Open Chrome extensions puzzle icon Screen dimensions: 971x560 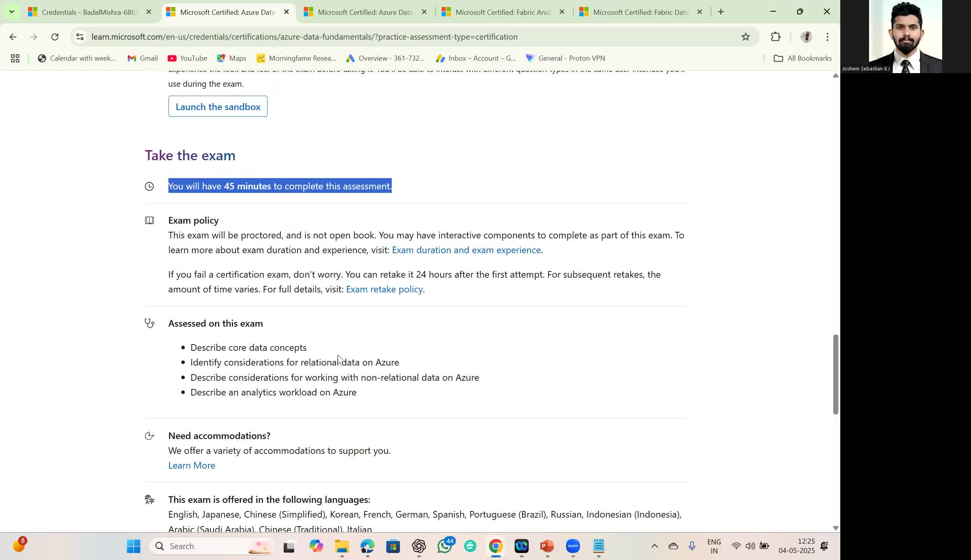775,37
